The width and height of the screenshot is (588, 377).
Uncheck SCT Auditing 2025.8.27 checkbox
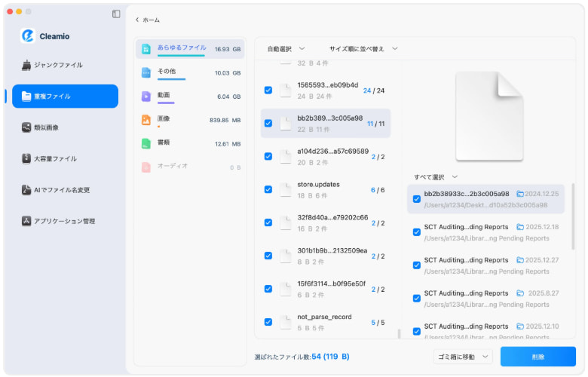point(417,299)
